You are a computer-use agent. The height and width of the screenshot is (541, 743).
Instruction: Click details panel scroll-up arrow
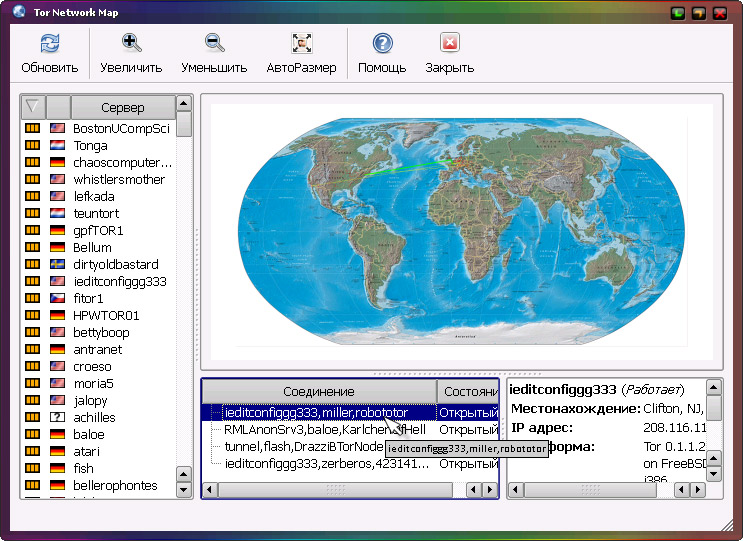714,388
